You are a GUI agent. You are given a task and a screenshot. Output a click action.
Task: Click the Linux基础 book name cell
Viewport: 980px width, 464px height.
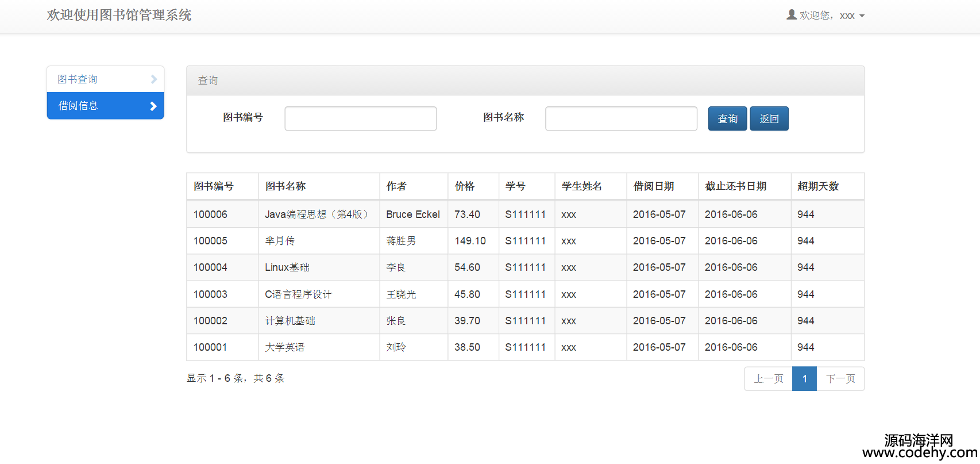pyautogui.click(x=287, y=267)
